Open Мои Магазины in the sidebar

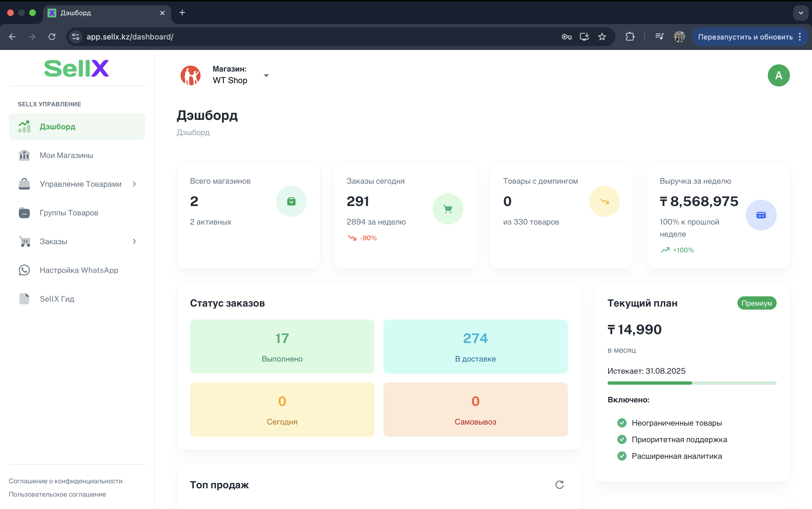point(66,155)
